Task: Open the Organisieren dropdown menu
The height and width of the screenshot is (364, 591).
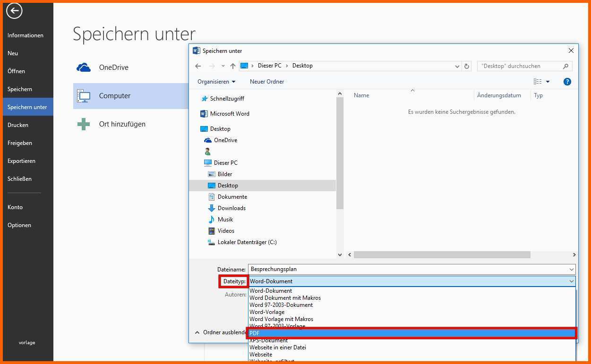Action: tap(216, 82)
